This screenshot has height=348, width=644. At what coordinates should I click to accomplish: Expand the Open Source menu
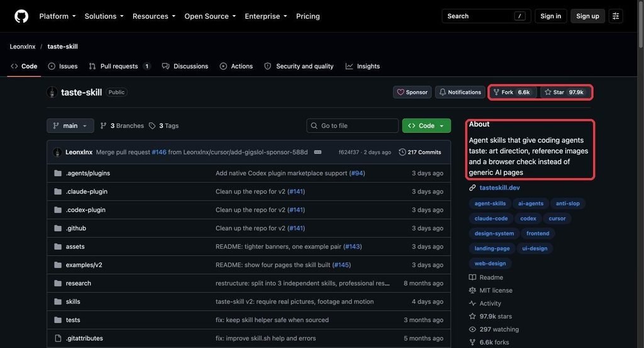click(210, 16)
